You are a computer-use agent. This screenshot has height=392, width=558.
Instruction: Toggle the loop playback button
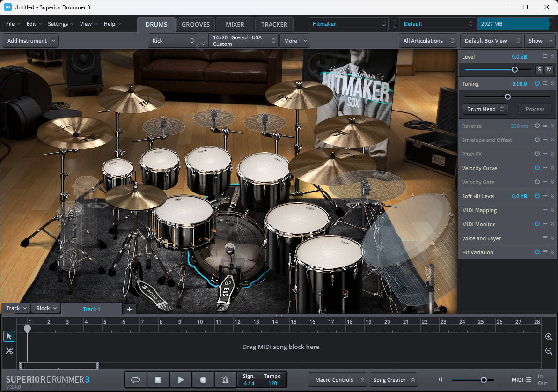tap(136, 380)
